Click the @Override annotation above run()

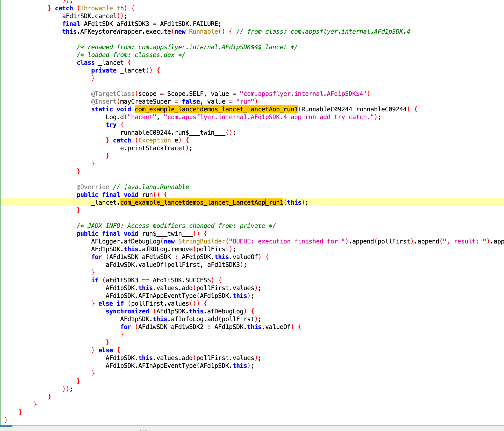(x=93, y=187)
